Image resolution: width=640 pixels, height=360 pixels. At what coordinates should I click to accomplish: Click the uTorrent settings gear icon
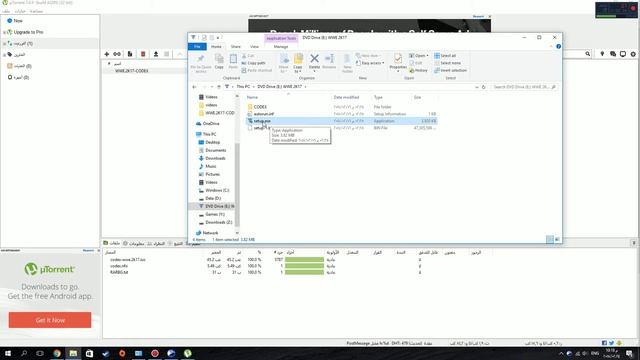coord(633,54)
